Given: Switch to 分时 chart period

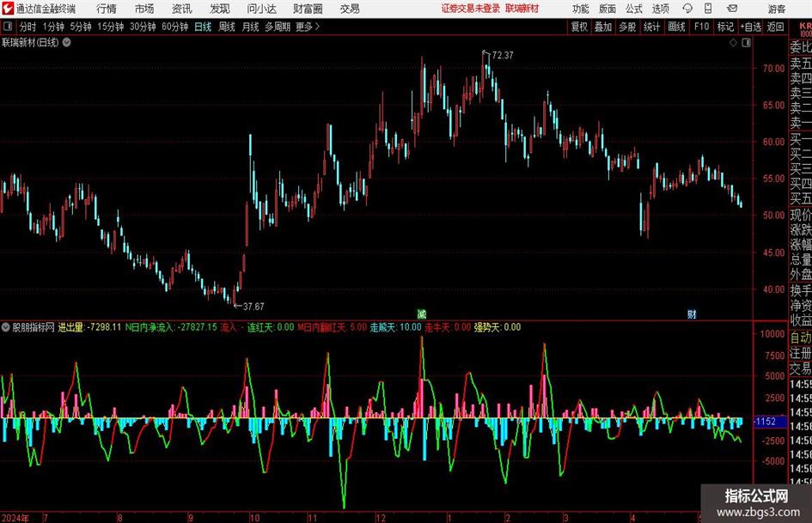Looking at the screenshot, I should coord(27,27).
